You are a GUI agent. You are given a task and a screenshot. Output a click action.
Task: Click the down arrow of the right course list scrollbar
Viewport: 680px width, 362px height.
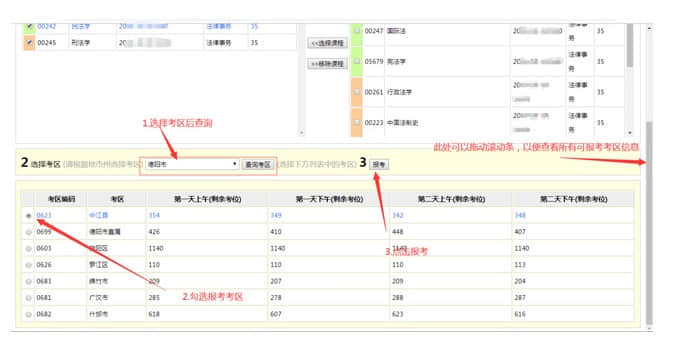630,133
